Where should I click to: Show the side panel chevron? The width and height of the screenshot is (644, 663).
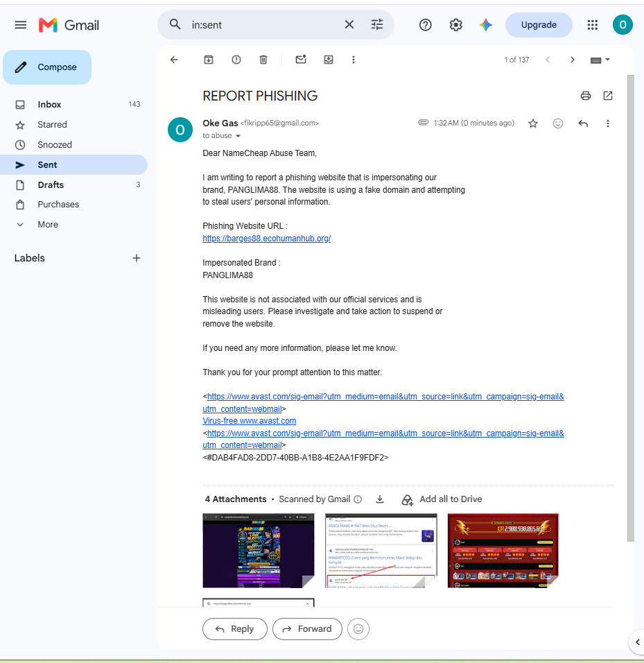[x=637, y=642]
